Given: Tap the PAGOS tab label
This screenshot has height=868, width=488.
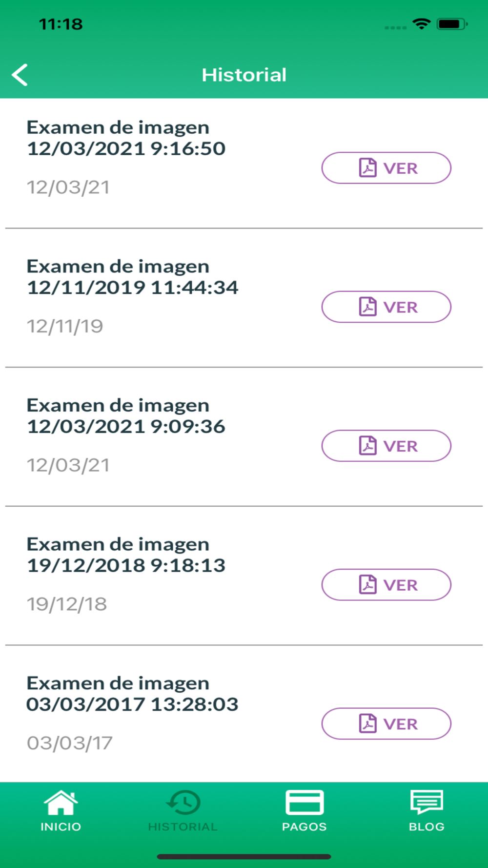Looking at the screenshot, I should [304, 827].
